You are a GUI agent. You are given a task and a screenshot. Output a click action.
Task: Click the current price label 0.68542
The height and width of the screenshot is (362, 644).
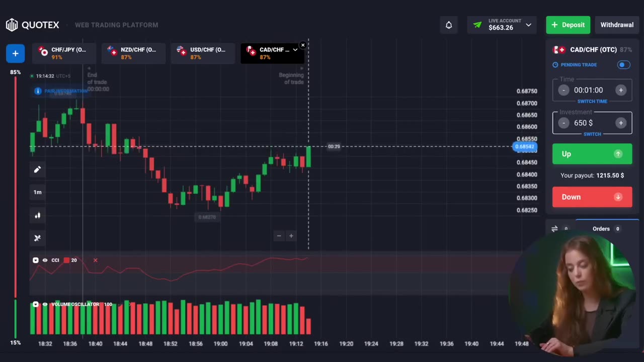point(525,147)
